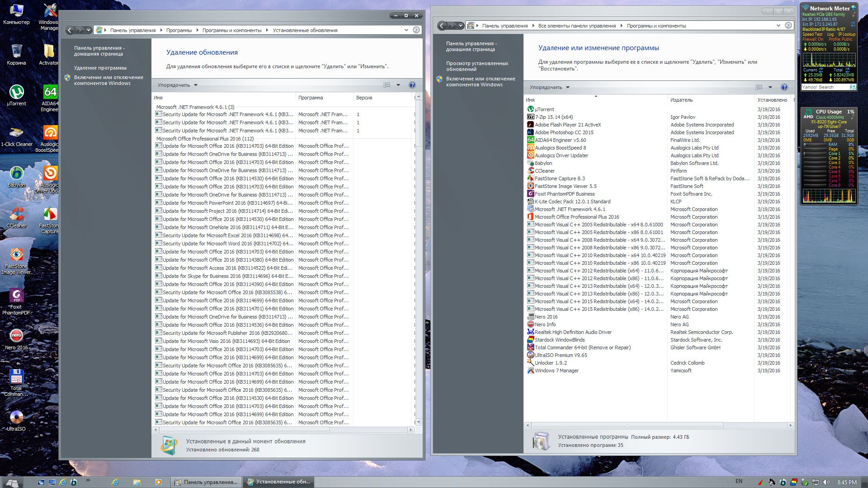Open recent pages arrow in programs window
The width and height of the screenshot is (868, 488).
pos(461,26)
